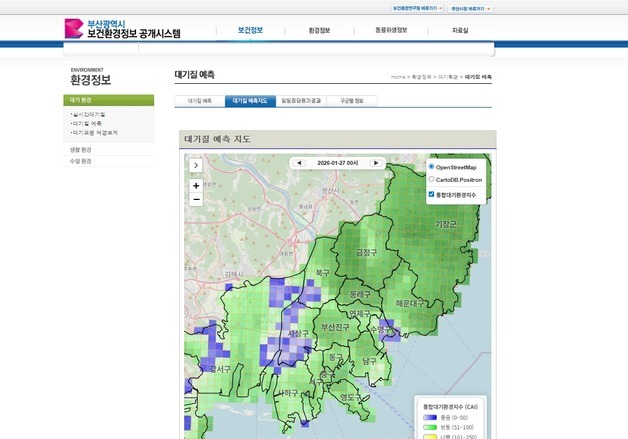628x439 pixels.
Task: Click the 영도구 district label
Action: [x=350, y=397]
